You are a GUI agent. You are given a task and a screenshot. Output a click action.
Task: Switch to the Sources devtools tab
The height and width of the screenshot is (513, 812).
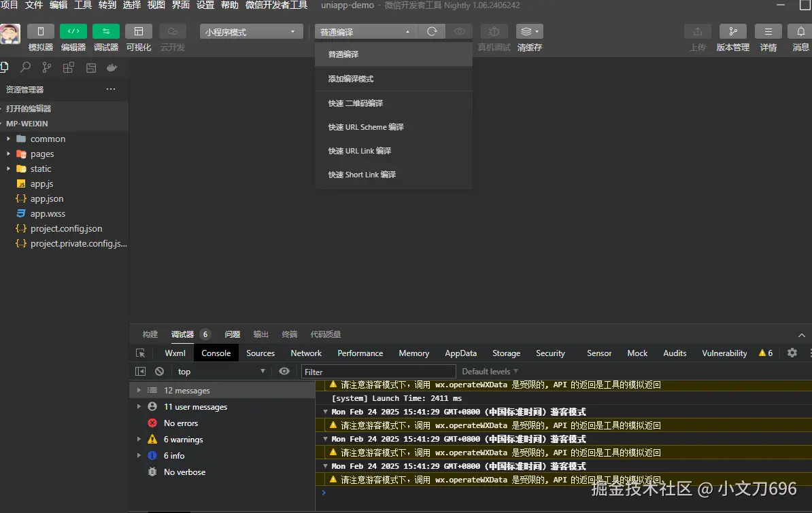pos(260,353)
